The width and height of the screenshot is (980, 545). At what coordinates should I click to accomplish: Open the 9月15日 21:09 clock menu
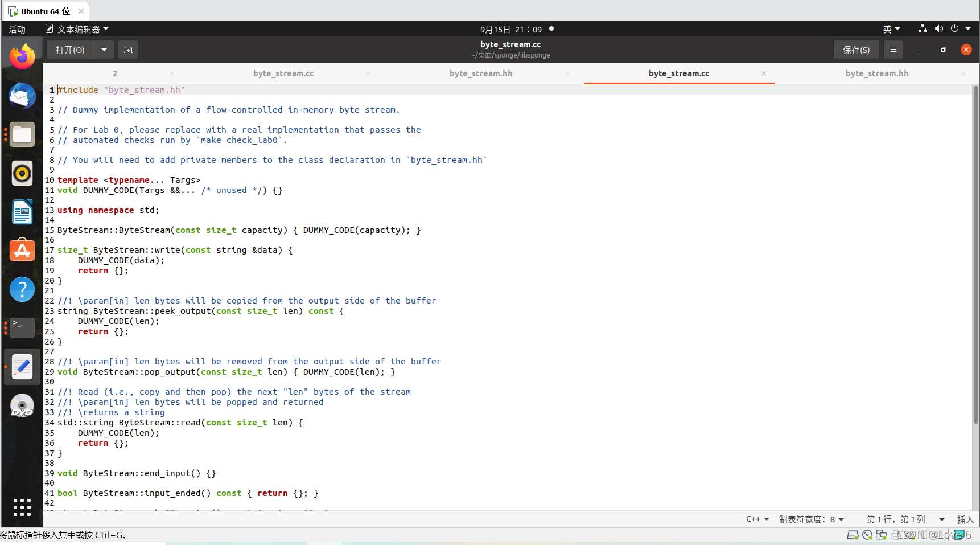(511, 29)
